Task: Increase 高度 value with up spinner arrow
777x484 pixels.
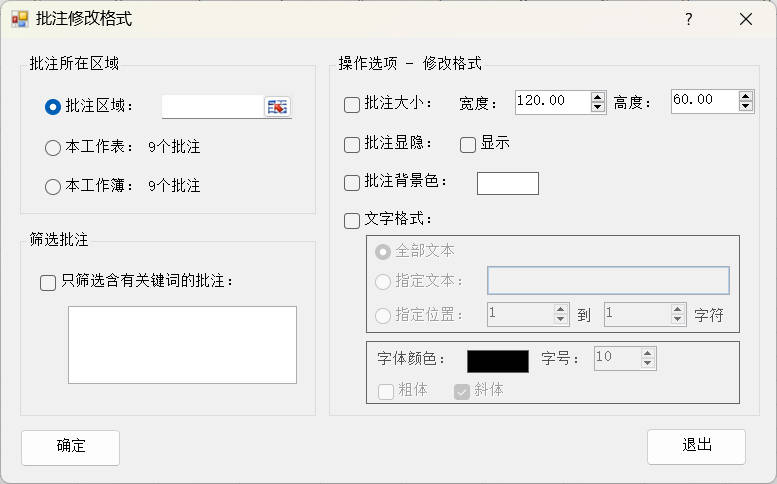Action: click(745, 96)
